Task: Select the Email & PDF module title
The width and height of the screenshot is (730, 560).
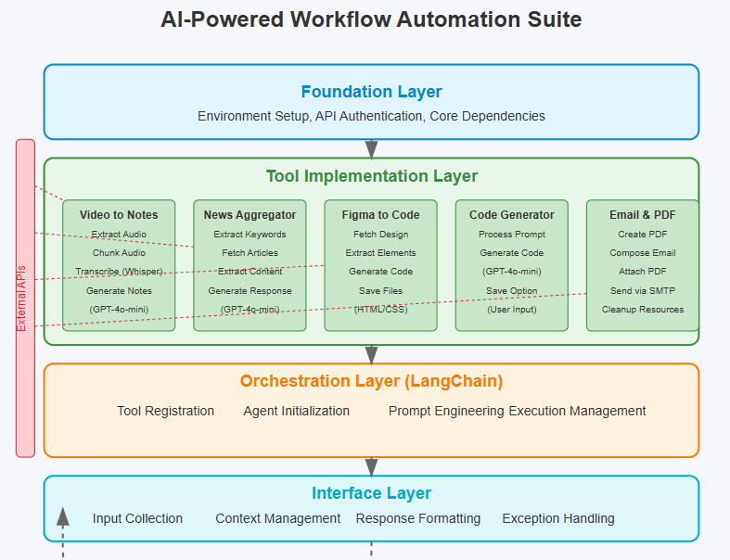Action: pyautogui.click(x=642, y=215)
